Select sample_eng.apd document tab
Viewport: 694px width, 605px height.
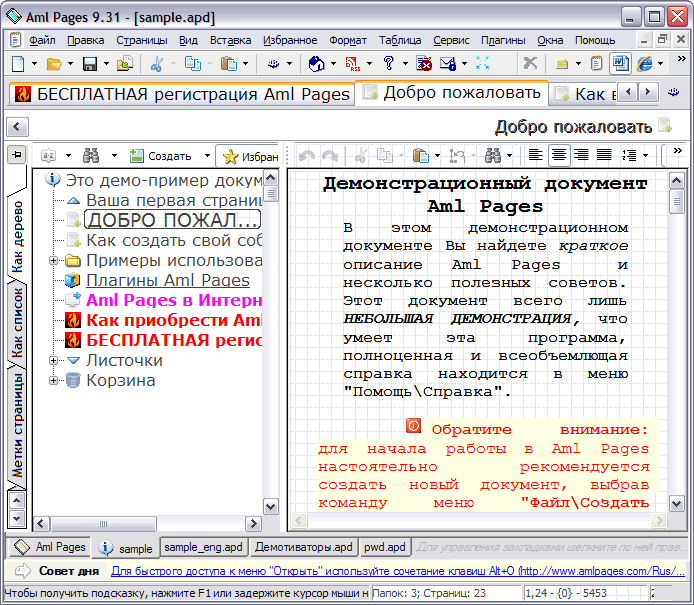pos(203,547)
